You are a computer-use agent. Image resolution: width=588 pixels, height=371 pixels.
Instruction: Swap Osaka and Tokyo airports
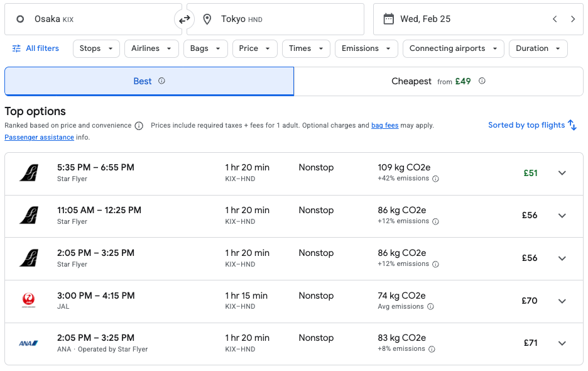pos(184,19)
